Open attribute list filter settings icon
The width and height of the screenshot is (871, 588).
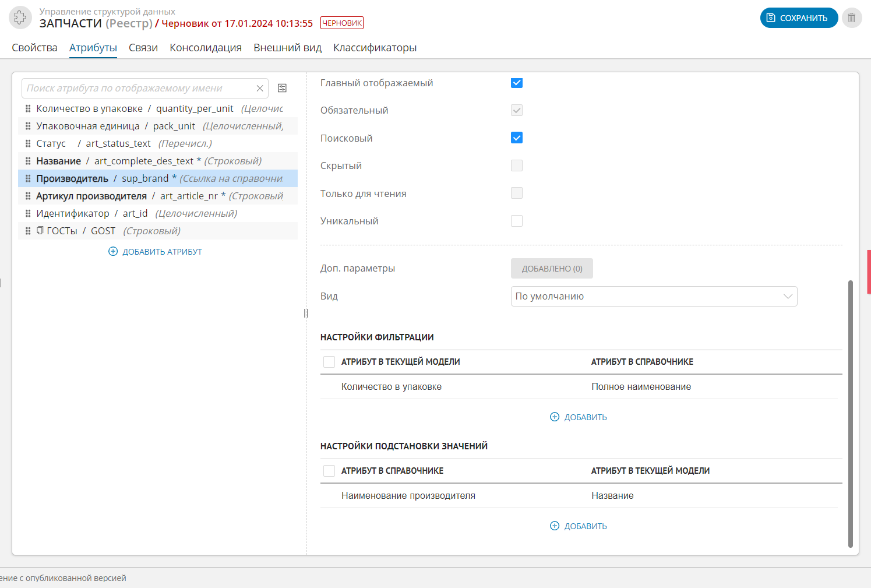[x=282, y=88]
